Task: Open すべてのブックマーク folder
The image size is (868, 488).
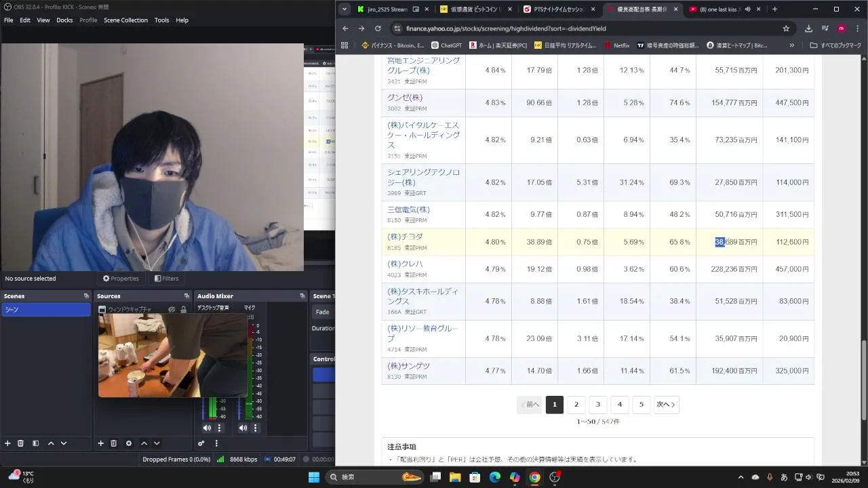Action: point(836,45)
